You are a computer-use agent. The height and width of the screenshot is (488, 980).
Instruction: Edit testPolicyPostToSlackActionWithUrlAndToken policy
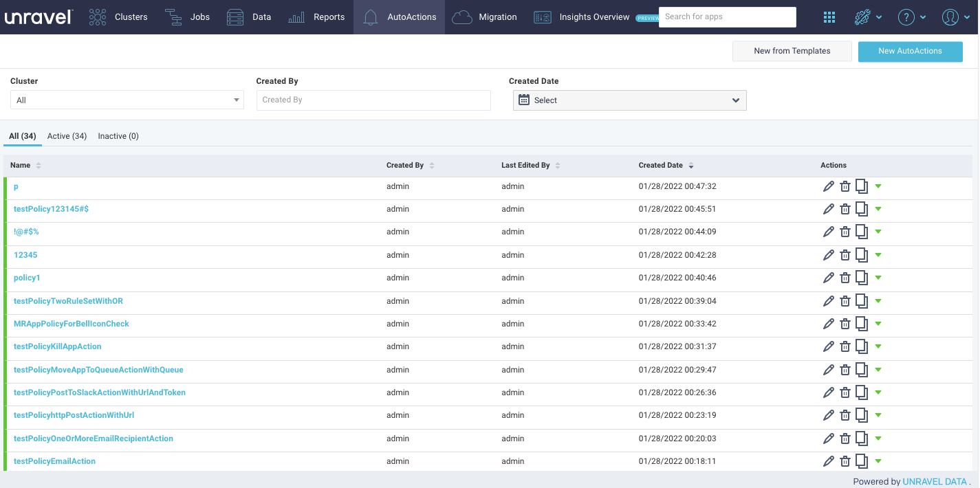tap(829, 392)
